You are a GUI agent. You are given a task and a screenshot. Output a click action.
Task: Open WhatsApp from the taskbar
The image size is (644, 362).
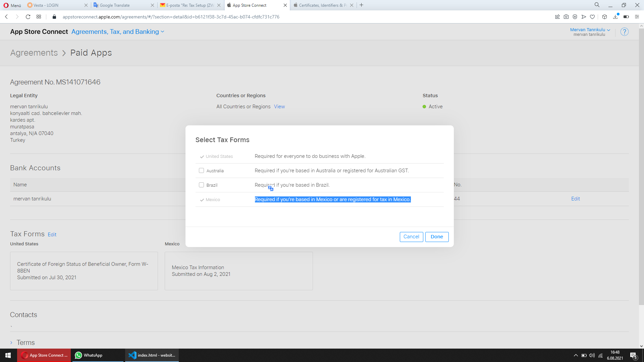click(x=98, y=355)
